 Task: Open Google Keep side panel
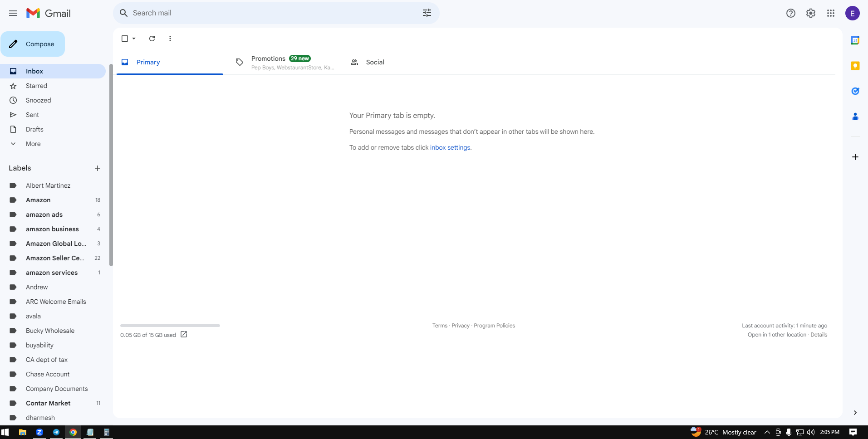[x=855, y=66]
